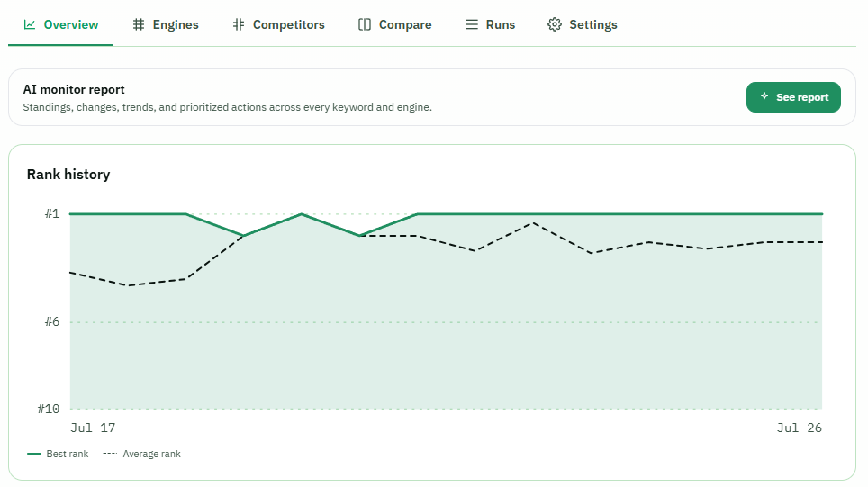Click the Compare columns icon
868x487 pixels.
[x=365, y=25]
